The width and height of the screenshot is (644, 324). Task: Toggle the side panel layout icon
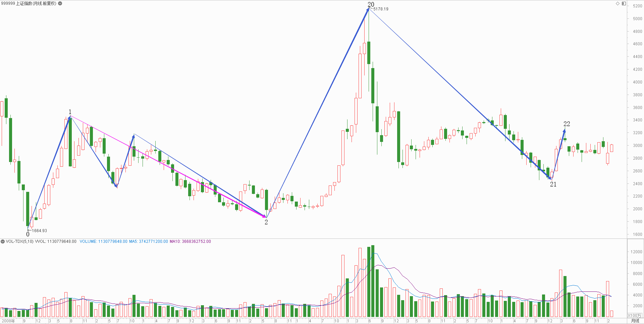pyautogui.click(x=624, y=3)
